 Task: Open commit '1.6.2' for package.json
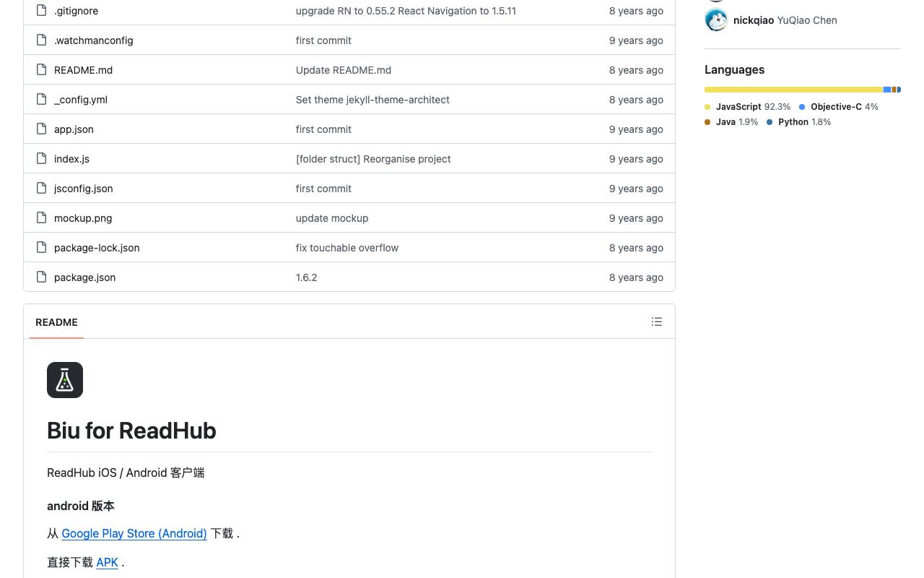[307, 277]
